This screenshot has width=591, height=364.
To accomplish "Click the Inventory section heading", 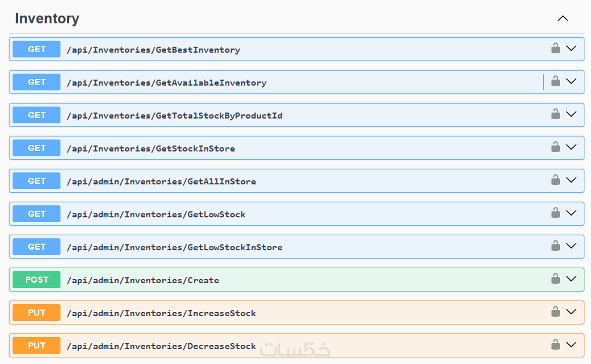I will coord(47,19).
